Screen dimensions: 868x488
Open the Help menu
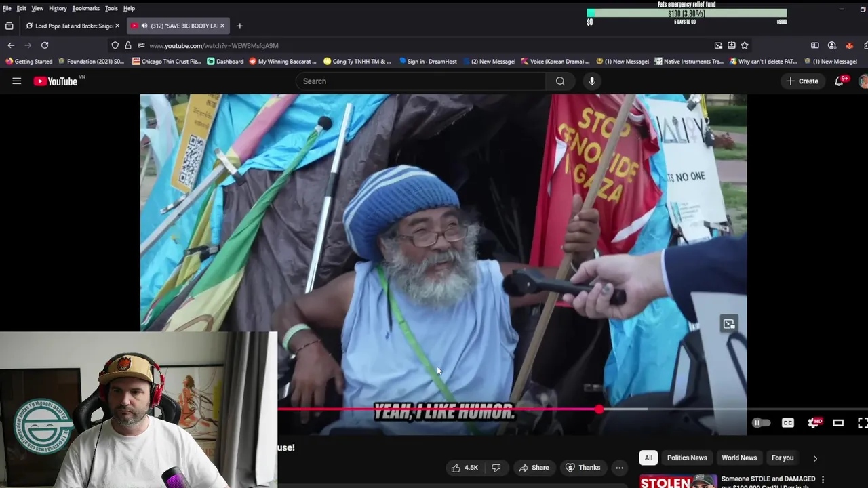pos(129,8)
